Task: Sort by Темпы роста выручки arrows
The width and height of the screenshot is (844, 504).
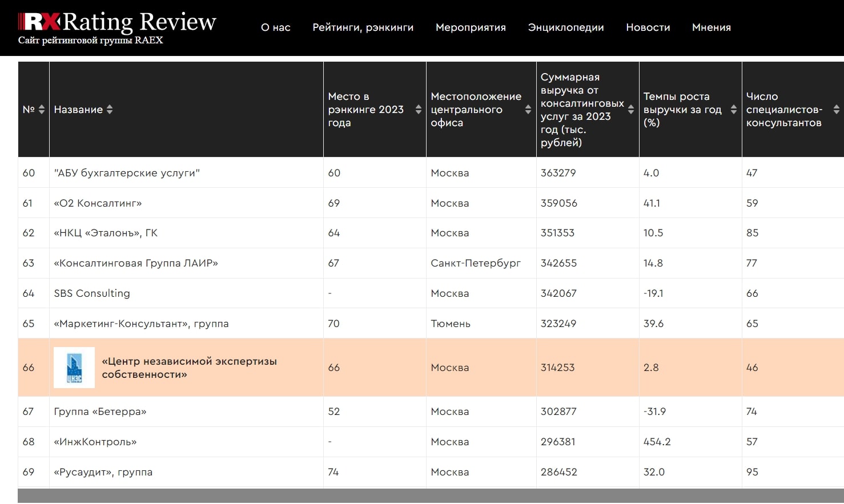Action: pyautogui.click(x=734, y=110)
